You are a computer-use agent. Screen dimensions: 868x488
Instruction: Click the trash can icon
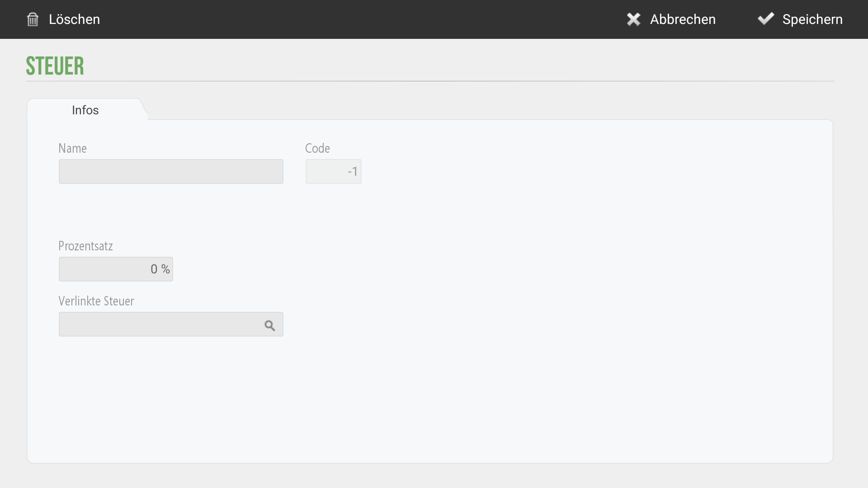tap(33, 19)
